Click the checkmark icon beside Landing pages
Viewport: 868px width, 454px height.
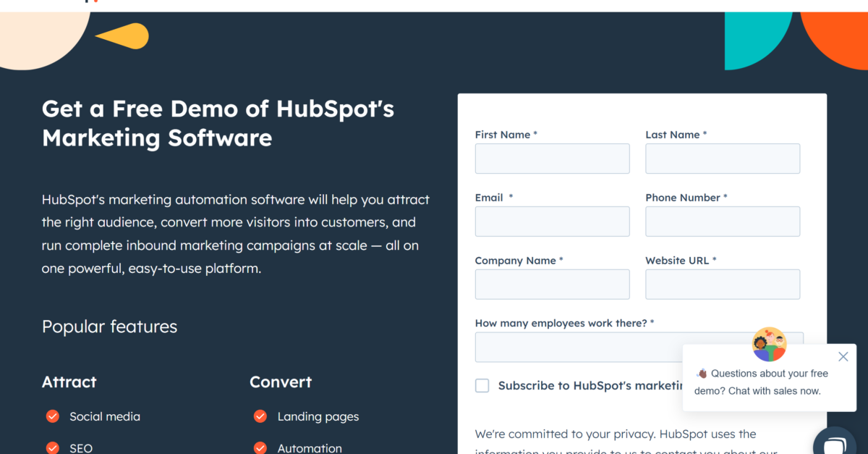point(260,416)
